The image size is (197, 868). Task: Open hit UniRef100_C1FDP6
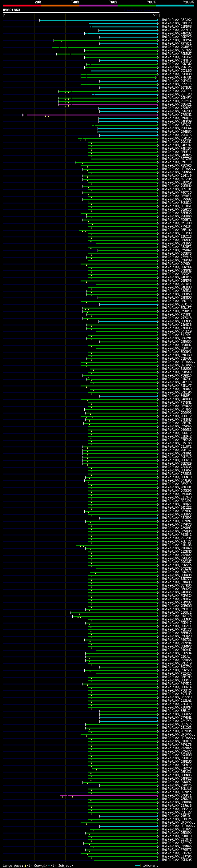point(177,26)
